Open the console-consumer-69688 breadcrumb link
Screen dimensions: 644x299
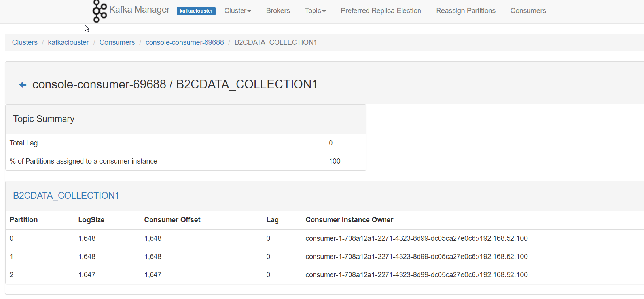tap(184, 42)
